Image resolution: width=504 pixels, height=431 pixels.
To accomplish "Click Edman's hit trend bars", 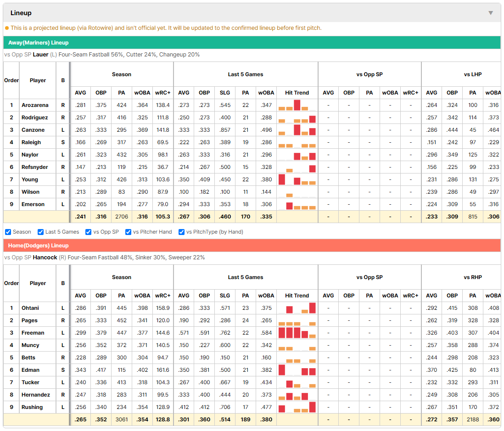I will click(297, 370).
